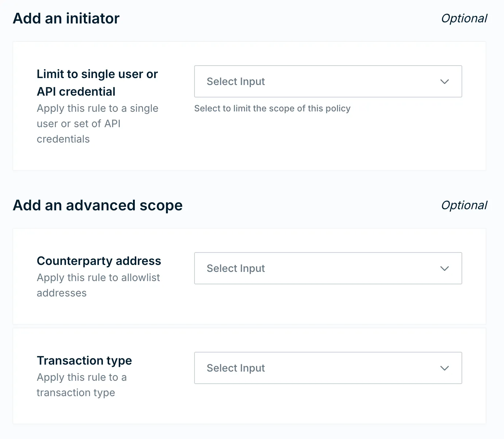Click Apply this rule to allowlist addresses text
The height and width of the screenshot is (439, 504).
[x=98, y=285]
